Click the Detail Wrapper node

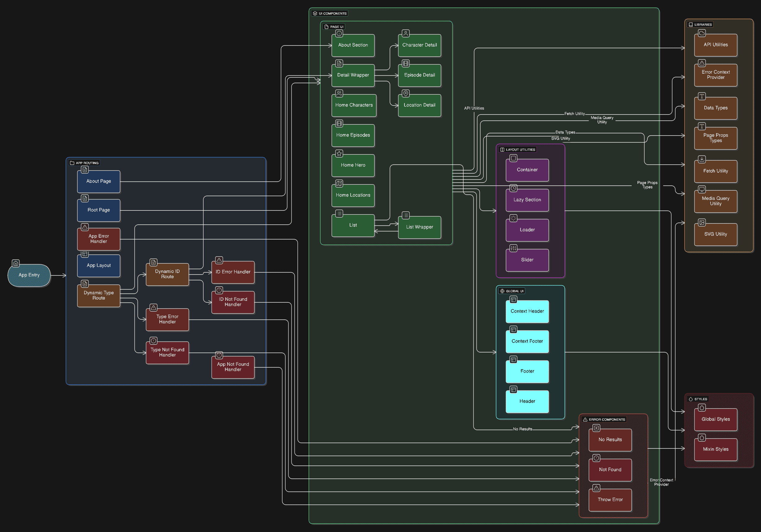click(353, 75)
